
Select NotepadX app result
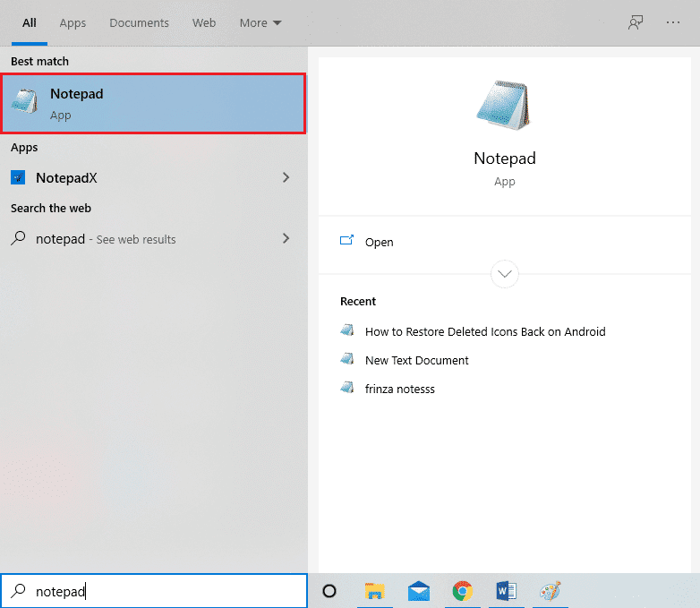pyautogui.click(x=154, y=178)
